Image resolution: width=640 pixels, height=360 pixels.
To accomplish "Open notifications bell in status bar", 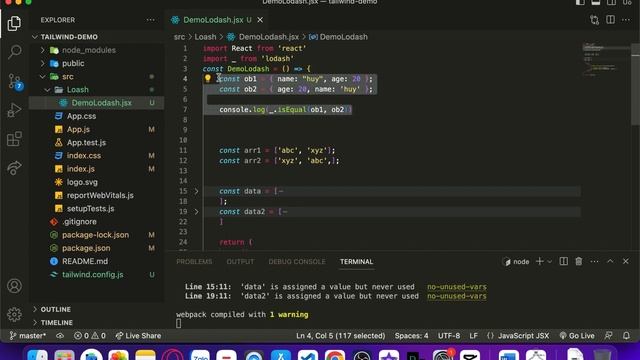I will (x=626, y=336).
